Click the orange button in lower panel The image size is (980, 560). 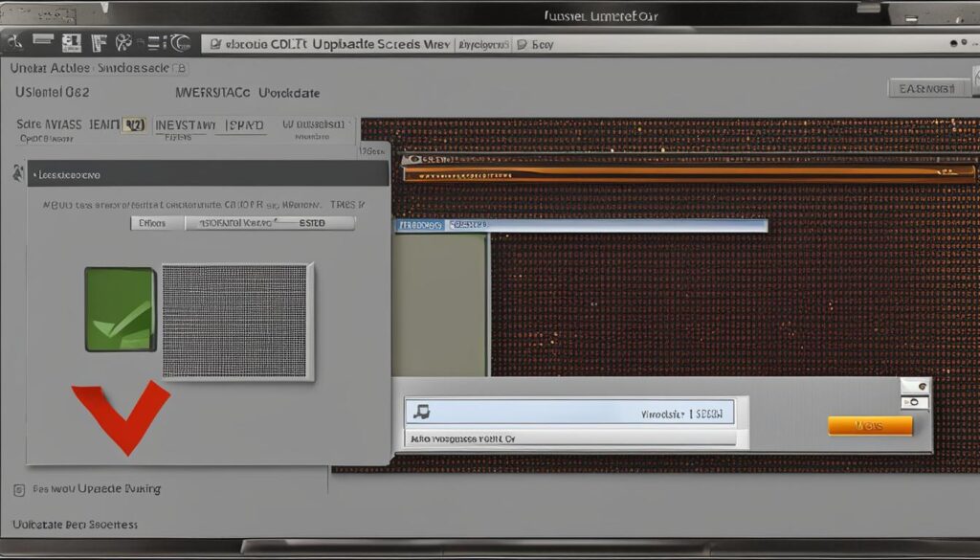870,426
